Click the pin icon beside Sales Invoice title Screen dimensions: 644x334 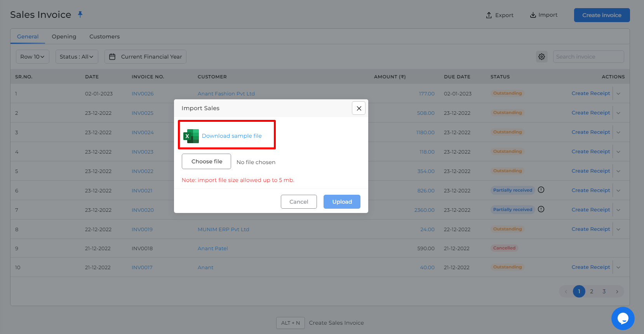click(80, 14)
